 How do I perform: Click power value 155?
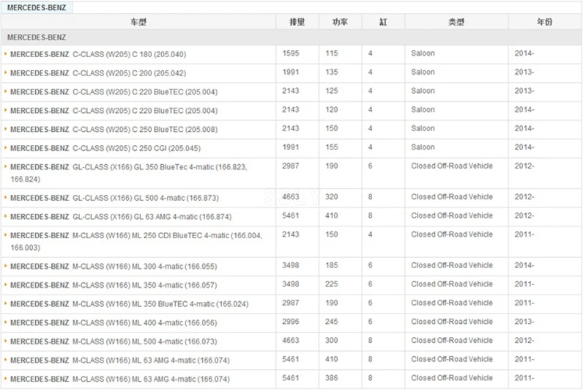coord(332,147)
